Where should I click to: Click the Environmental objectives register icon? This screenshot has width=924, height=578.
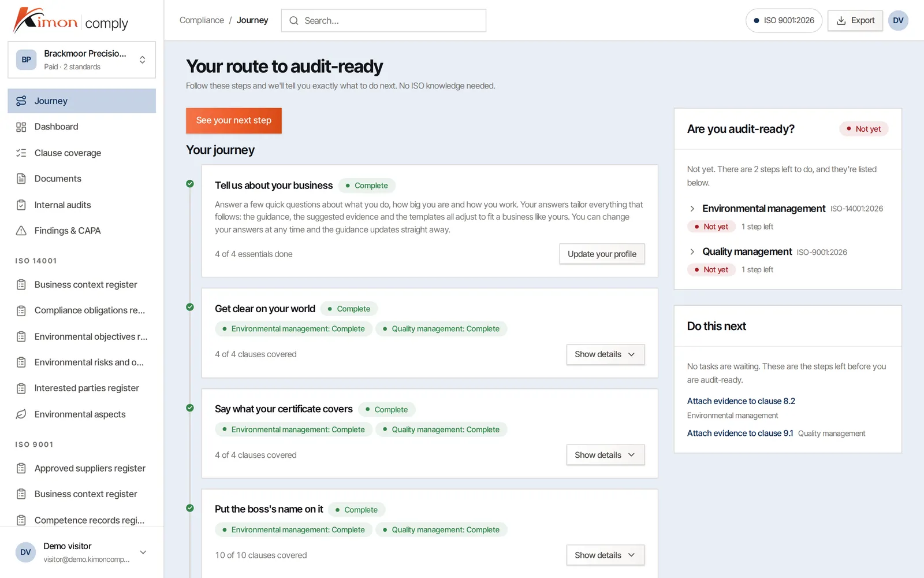[x=21, y=336]
